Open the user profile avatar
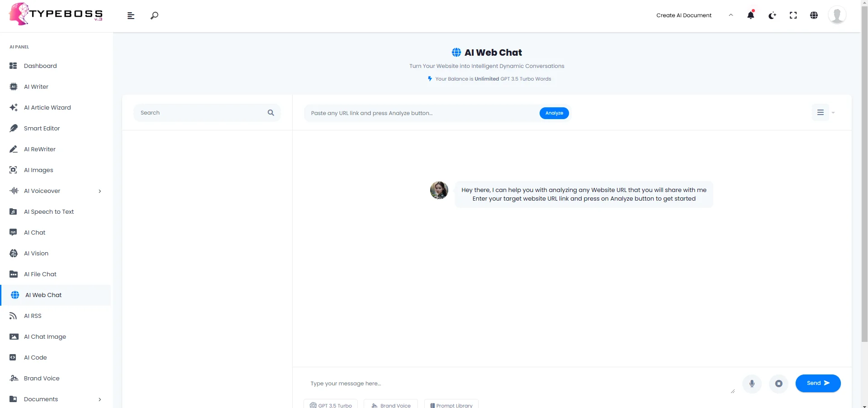The image size is (868, 408). [x=837, y=15]
